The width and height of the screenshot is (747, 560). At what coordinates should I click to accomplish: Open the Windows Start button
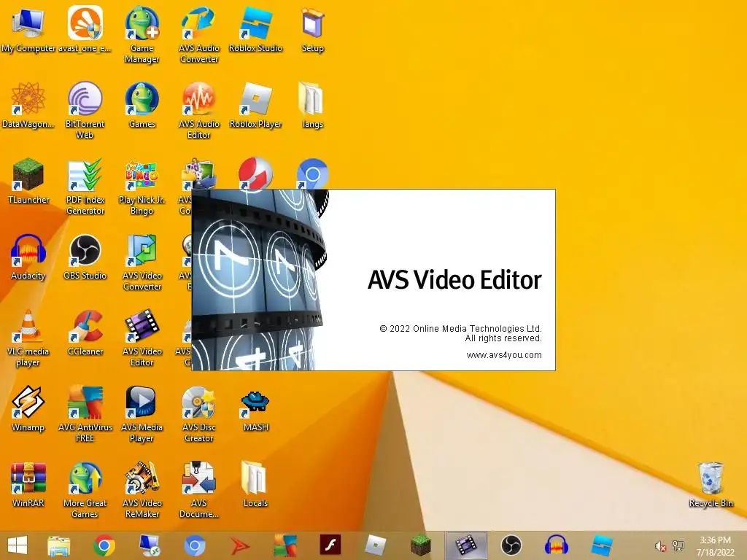coord(18,545)
